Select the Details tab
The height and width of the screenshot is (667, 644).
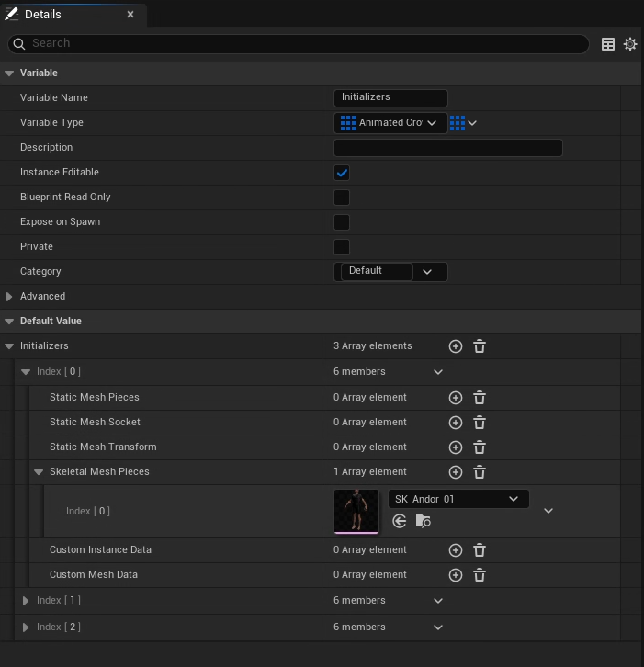click(x=43, y=15)
